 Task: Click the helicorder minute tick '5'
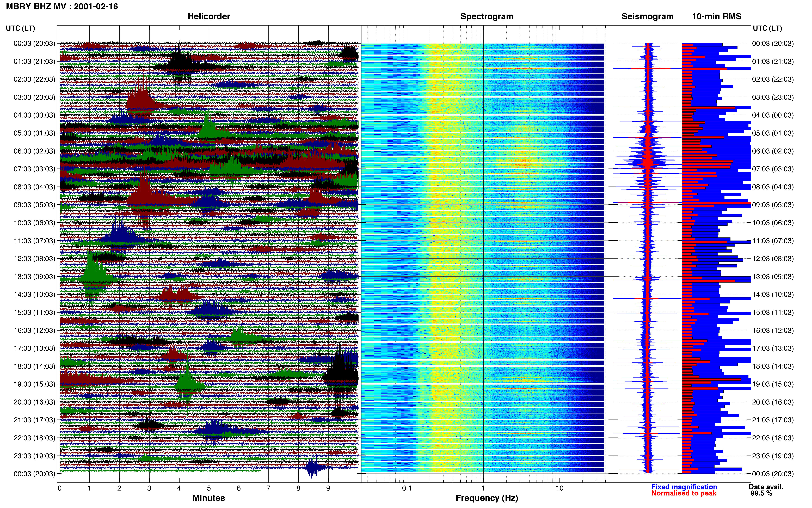pyautogui.click(x=209, y=488)
